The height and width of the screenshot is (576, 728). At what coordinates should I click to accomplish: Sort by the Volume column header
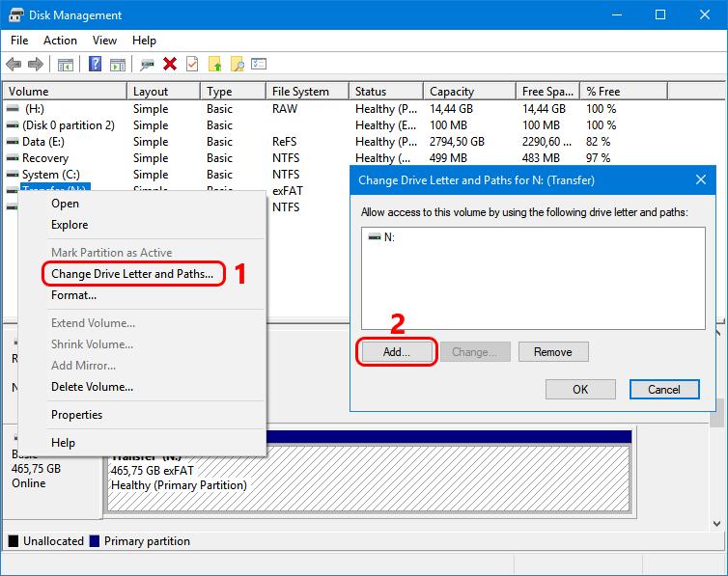click(65, 92)
